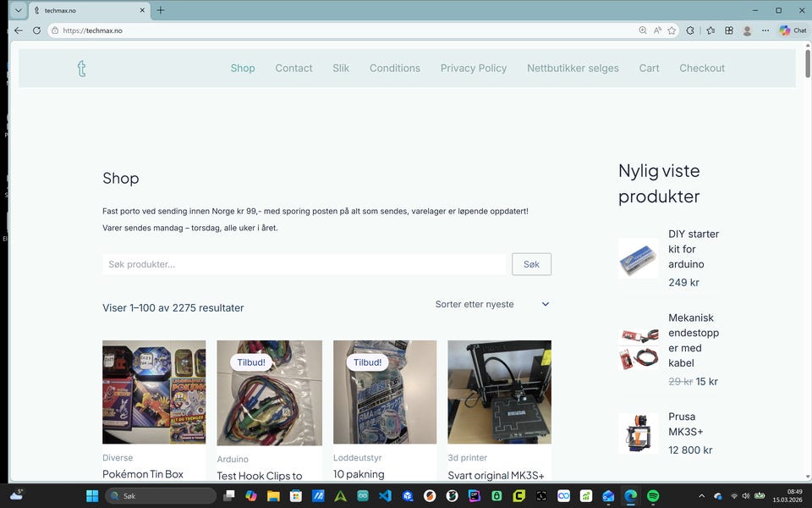The image size is (812, 508).
Task: Open the Contact page
Action: 294,68
